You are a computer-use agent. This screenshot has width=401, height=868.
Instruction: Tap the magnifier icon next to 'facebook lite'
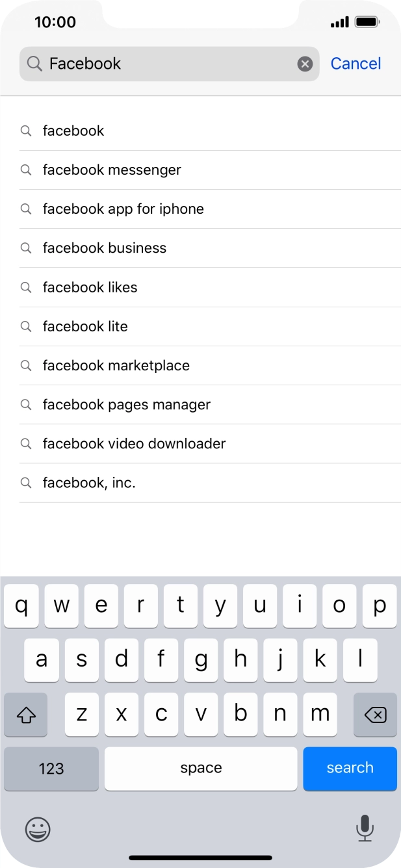pyautogui.click(x=26, y=326)
